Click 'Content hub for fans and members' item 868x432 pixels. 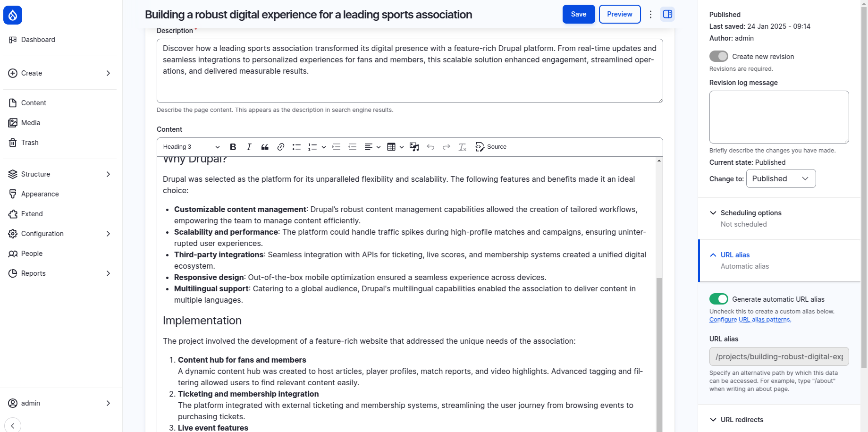242,360
